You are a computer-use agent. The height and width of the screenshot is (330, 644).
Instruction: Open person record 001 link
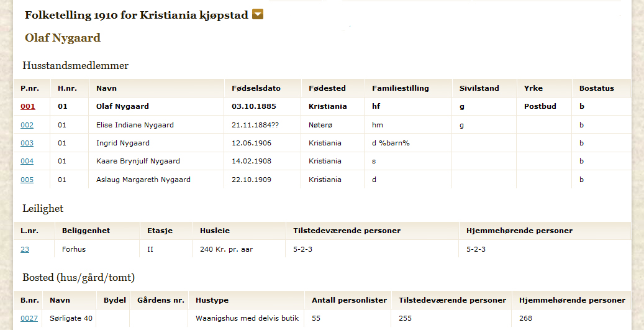[x=28, y=106]
